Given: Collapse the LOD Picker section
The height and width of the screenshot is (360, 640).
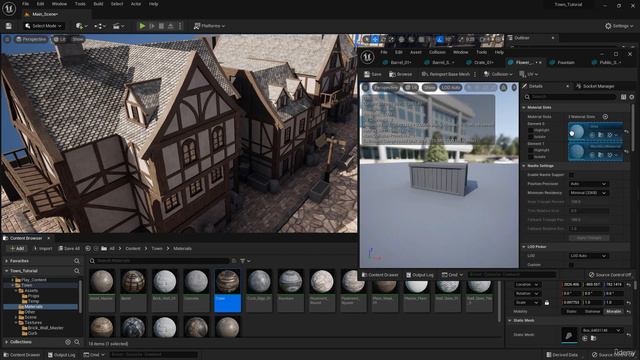Looking at the screenshot, I should (x=524, y=247).
